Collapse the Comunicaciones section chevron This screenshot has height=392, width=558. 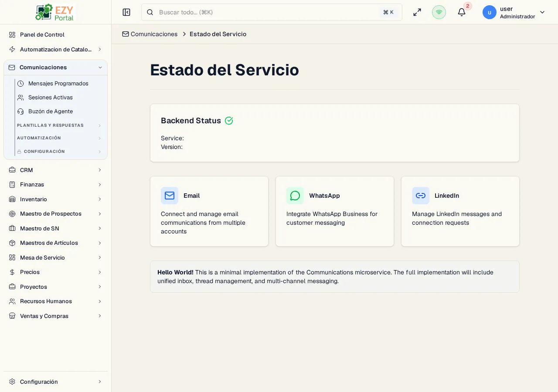[x=100, y=68]
